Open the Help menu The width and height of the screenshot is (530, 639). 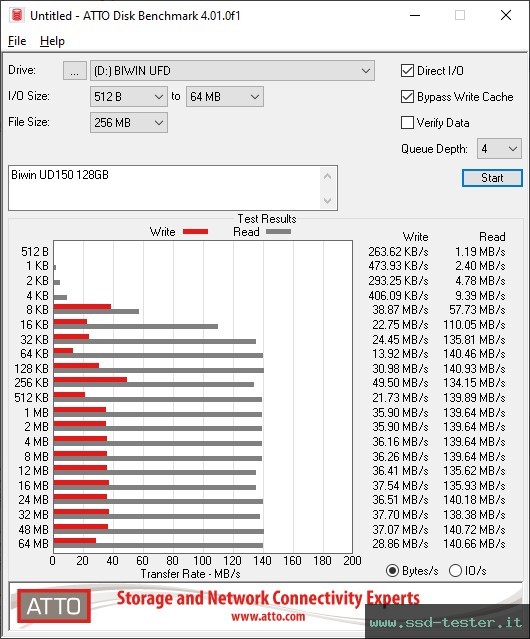coord(52,41)
